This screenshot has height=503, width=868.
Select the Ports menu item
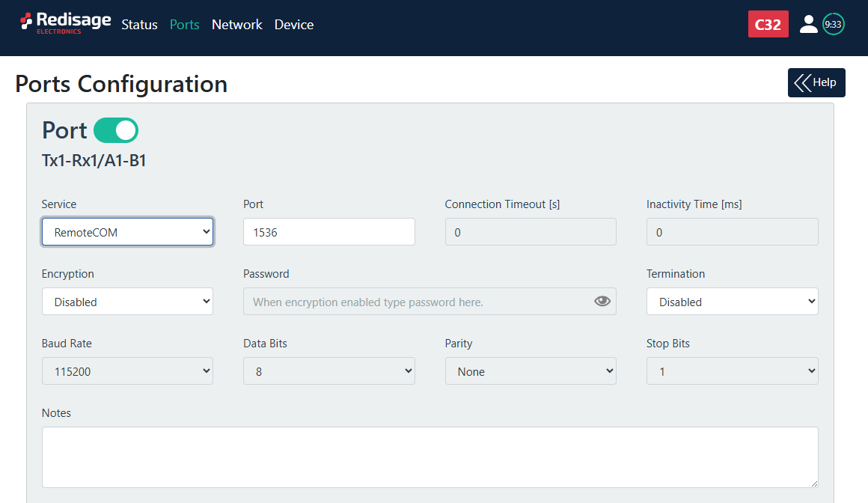coord(184,25)
